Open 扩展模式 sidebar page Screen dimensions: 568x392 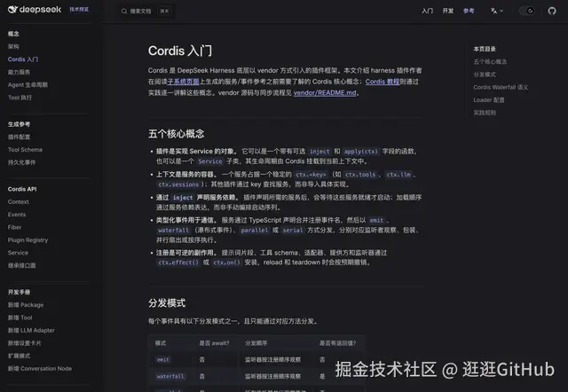[19, 356]
